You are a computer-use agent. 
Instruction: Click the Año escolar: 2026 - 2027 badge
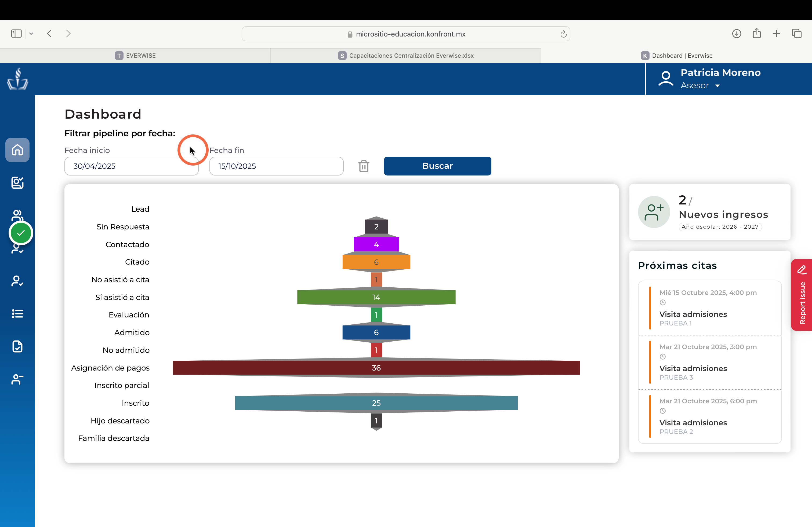720,227
